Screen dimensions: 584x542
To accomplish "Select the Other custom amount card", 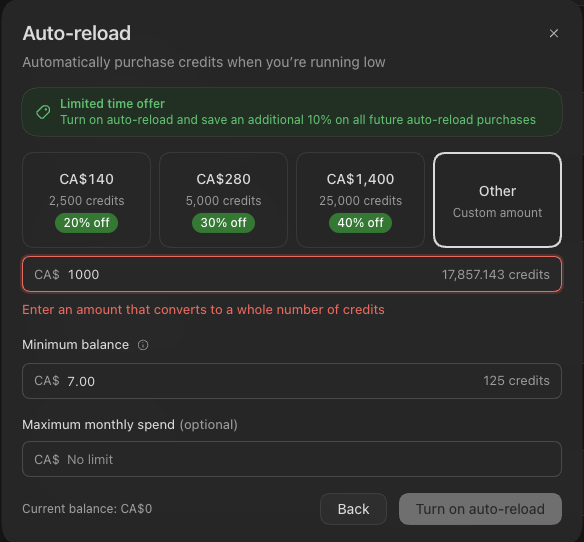I will tap(497, 200).
